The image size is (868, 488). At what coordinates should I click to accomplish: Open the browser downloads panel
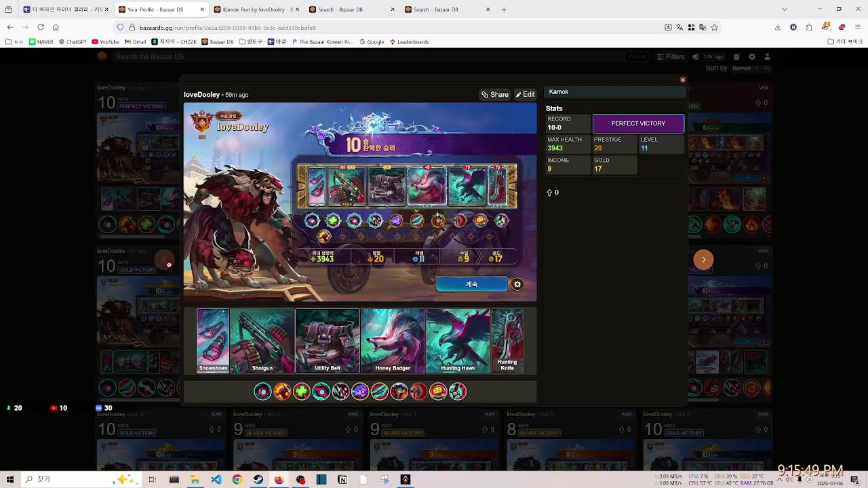[778, 27]
